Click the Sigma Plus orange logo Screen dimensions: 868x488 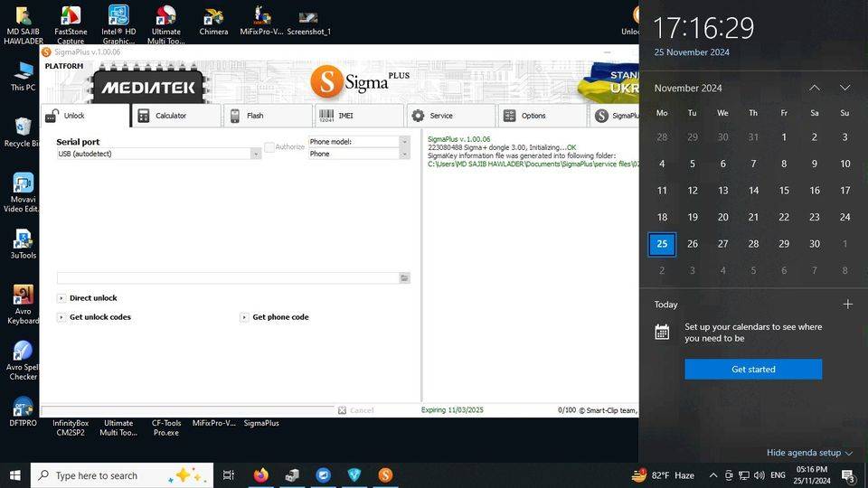326,82
